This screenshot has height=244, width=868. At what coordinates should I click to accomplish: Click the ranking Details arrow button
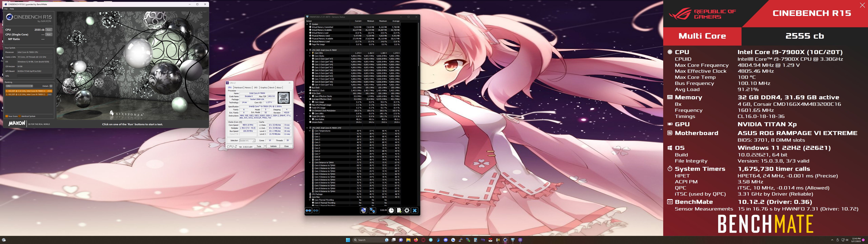coord(51,86)
